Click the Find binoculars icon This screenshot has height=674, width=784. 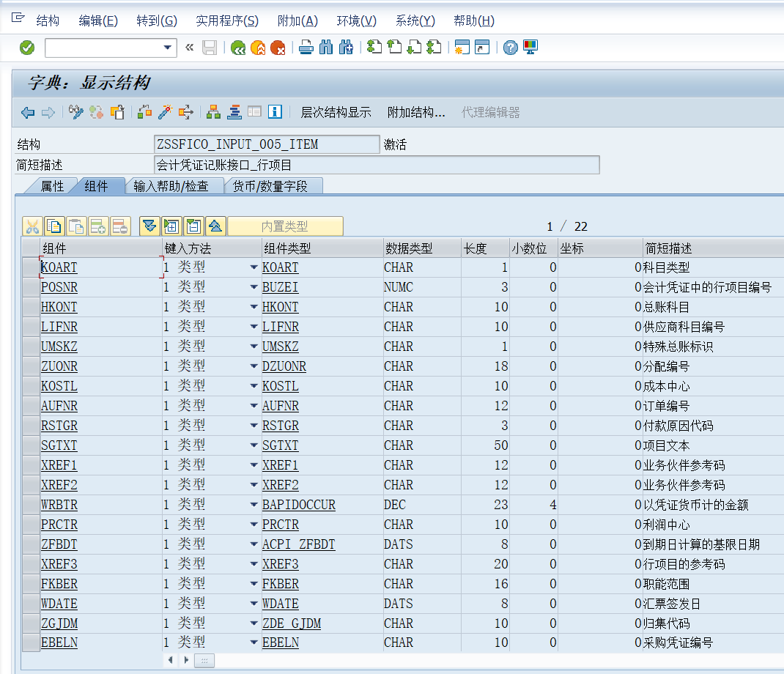point(326,48)
